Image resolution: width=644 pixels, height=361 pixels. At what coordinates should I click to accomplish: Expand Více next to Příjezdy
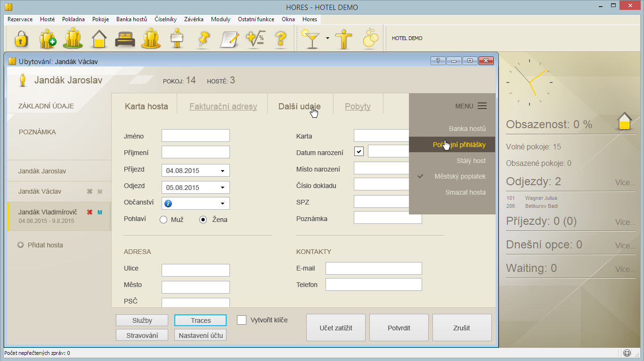click(x=625, y=222)
